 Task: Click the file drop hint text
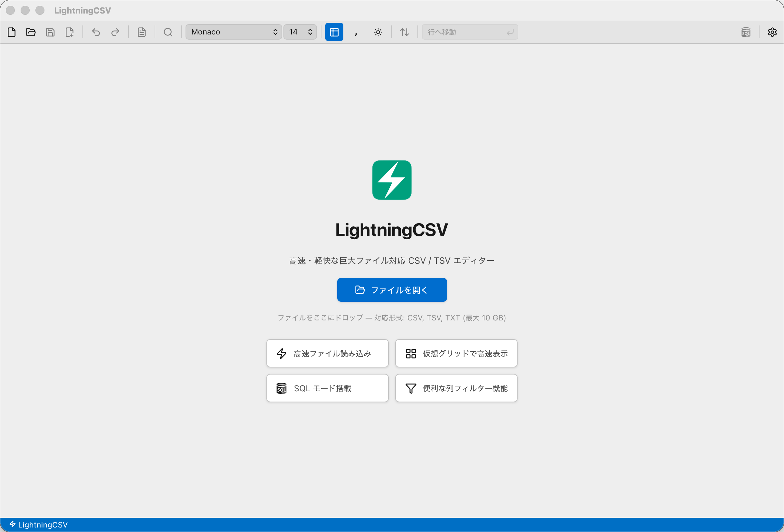point(392,318)
